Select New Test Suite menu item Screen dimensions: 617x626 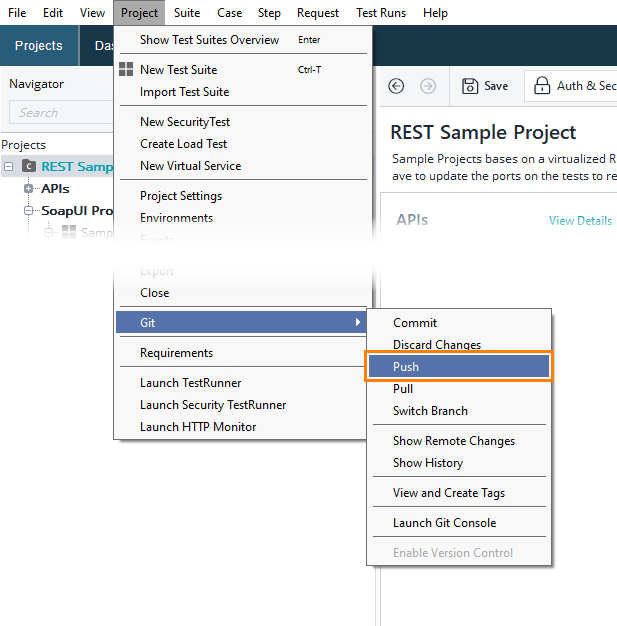(x=242, y=70)
